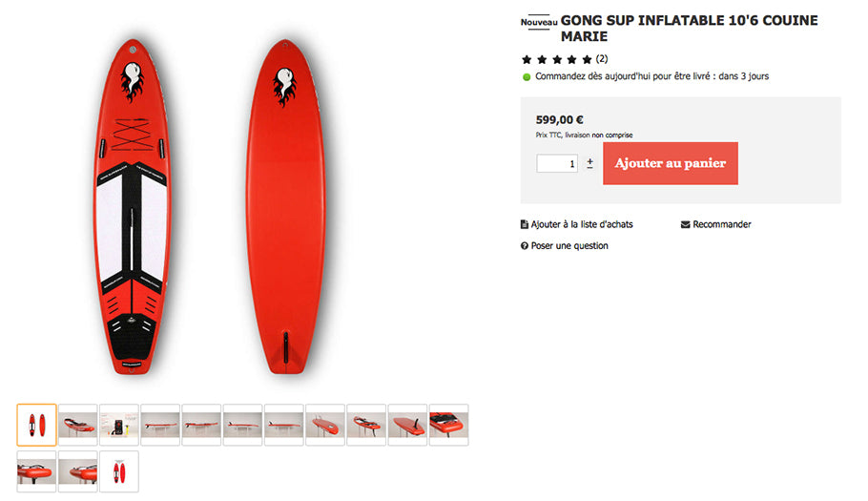Click the green availability dot
The height and width of the screenshot is (501, 868).
pyautogui.click(x=527, y=76)
